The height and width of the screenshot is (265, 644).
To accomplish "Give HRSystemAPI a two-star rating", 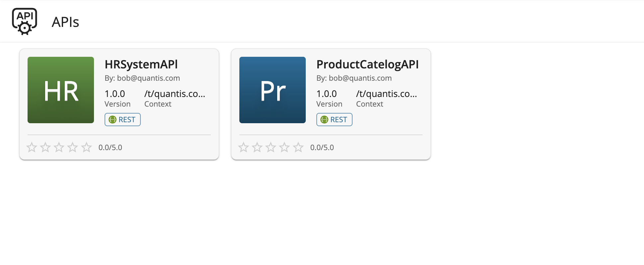I will (45, 147).
